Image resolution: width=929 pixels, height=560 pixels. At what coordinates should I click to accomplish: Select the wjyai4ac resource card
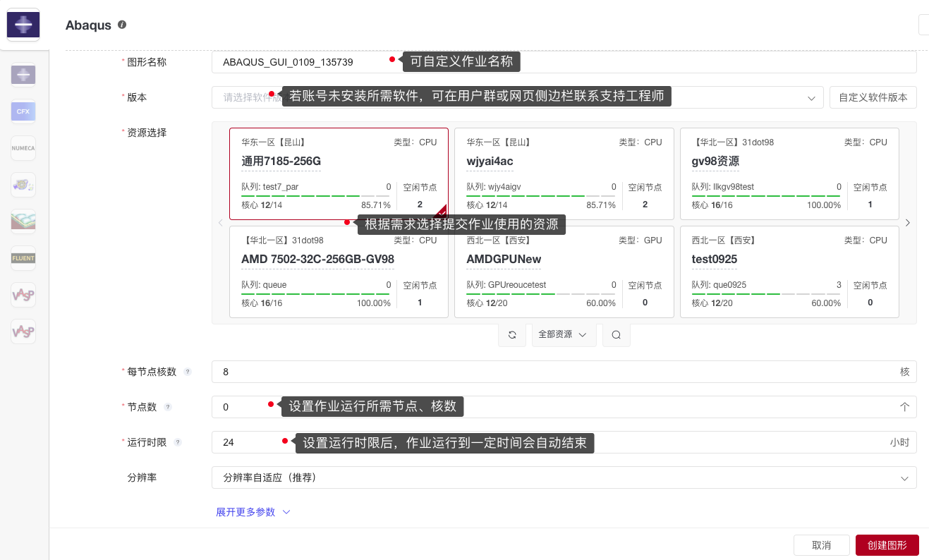click(x=564, y=174)
